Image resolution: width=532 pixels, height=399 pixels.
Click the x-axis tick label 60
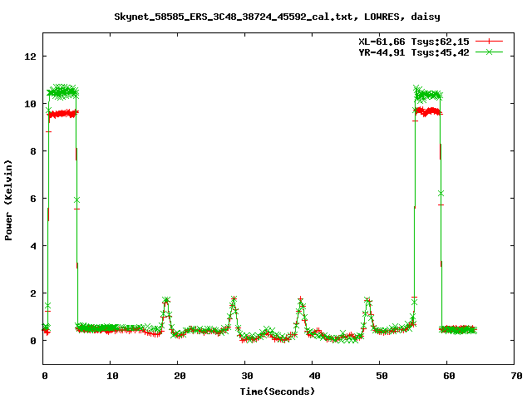click(449, 376)
